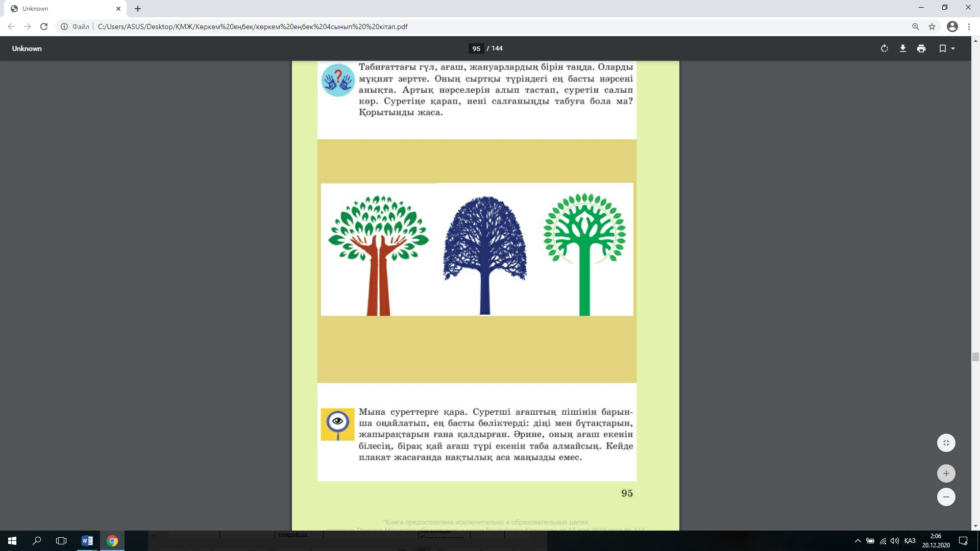This screenshot has height=551, width=980.
Task: Switch the KA3 keyboard language
Action: (910, 541)
